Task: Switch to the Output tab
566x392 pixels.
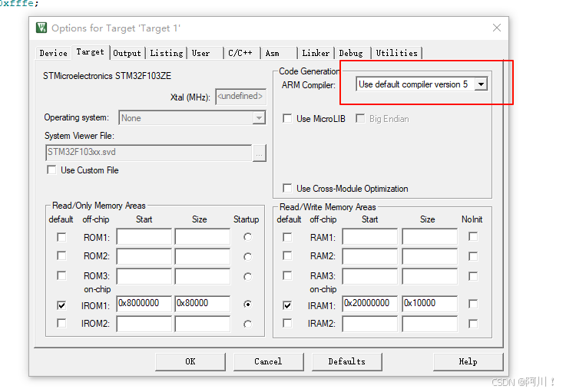Action: (127, 53)
